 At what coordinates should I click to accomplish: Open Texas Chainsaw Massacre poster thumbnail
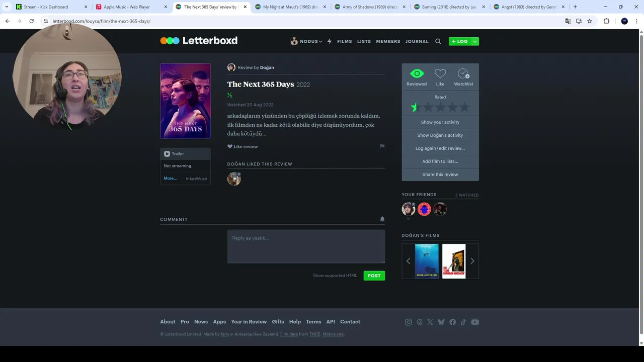tap(454, 261)
